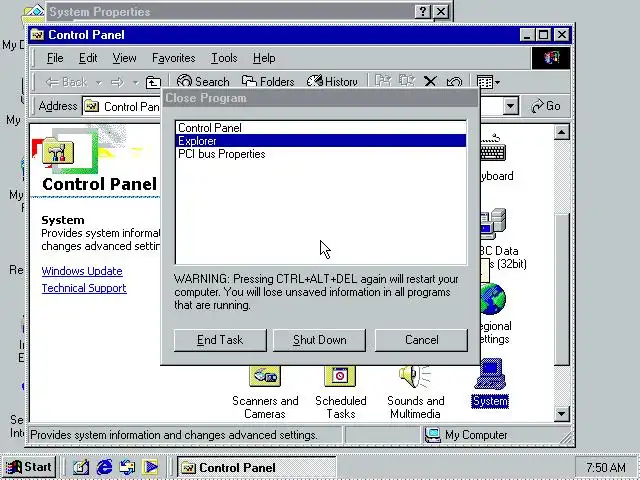Launch Windows Media Player from quick launch
The image size is (640, 480).
(x=150, y=467)
